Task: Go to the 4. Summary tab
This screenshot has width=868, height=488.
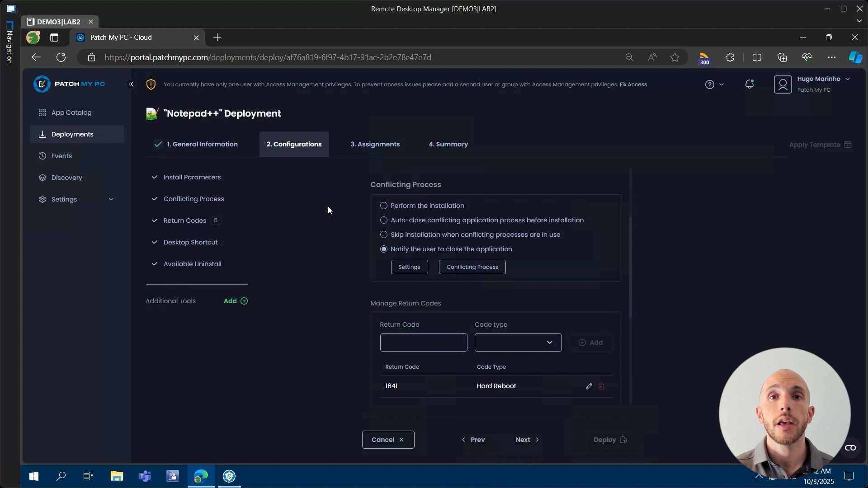Action: click(448, 144)
